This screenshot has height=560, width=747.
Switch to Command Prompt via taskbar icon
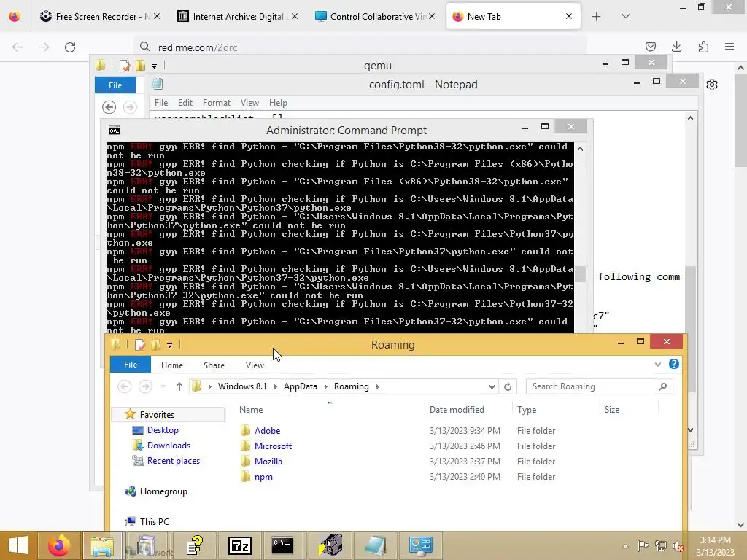click(282, 545)
